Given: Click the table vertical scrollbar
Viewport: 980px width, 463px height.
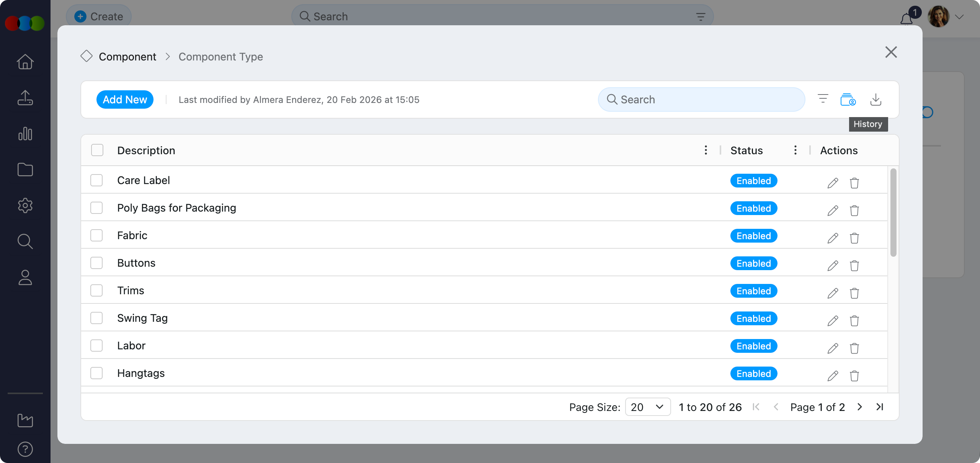Looking at the screenshot, I should click(x=893, y=212).
